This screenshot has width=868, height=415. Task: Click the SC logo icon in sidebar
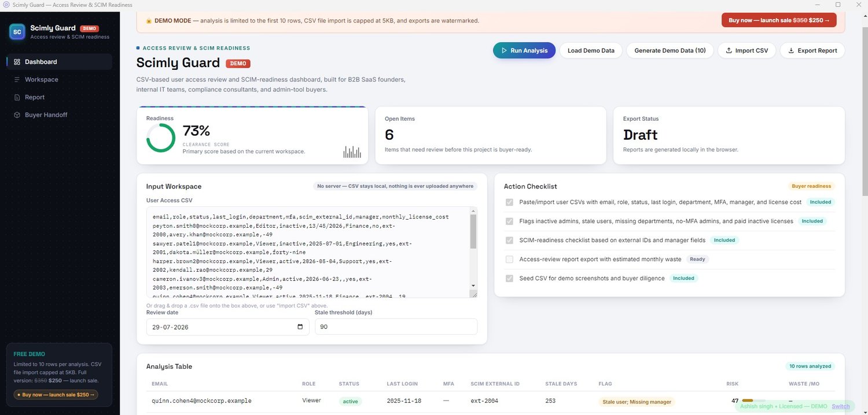17,32
